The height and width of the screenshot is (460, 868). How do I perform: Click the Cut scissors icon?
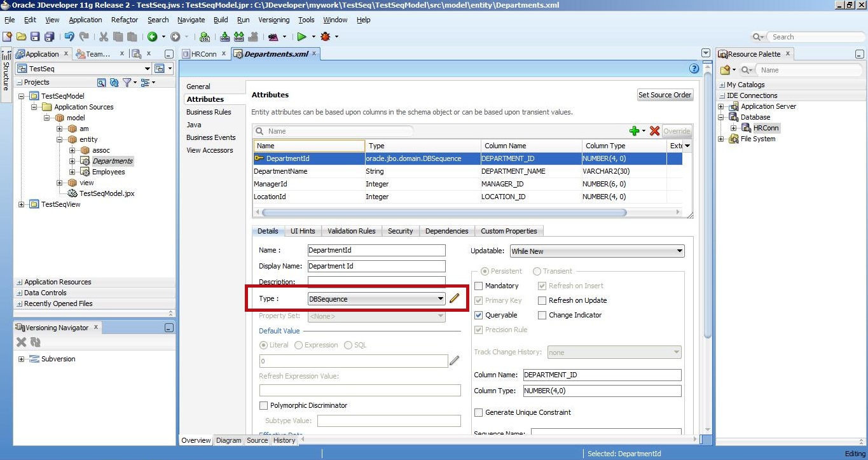[104, 37]
